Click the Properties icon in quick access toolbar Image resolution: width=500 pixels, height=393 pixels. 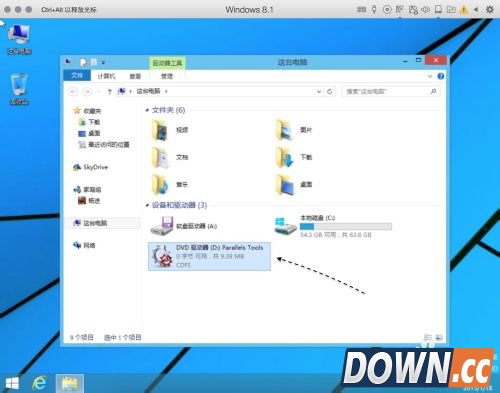83,62
